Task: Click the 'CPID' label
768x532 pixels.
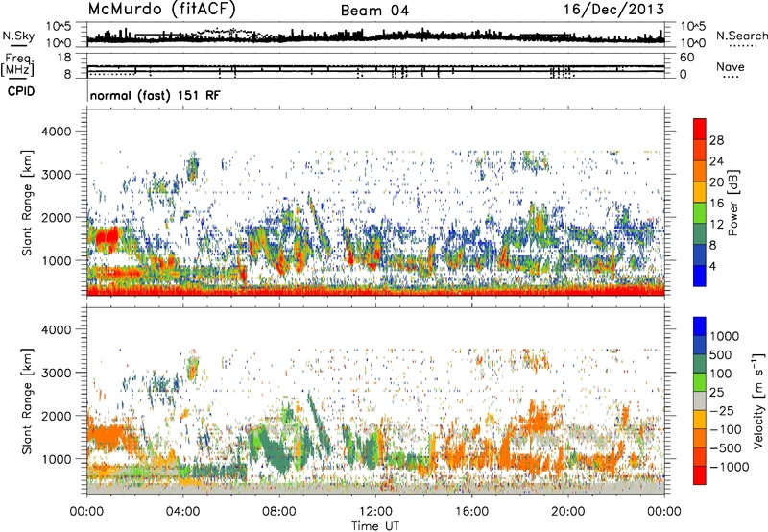Action: coord(21,91)
